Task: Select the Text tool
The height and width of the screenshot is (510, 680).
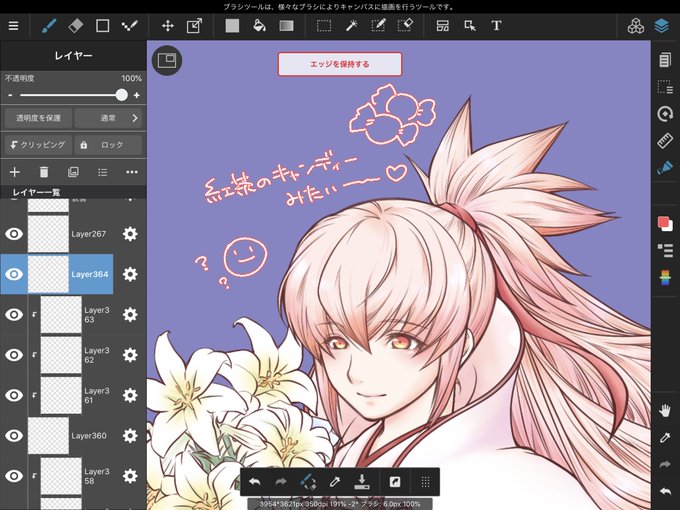Action: (x=497, y=26)
